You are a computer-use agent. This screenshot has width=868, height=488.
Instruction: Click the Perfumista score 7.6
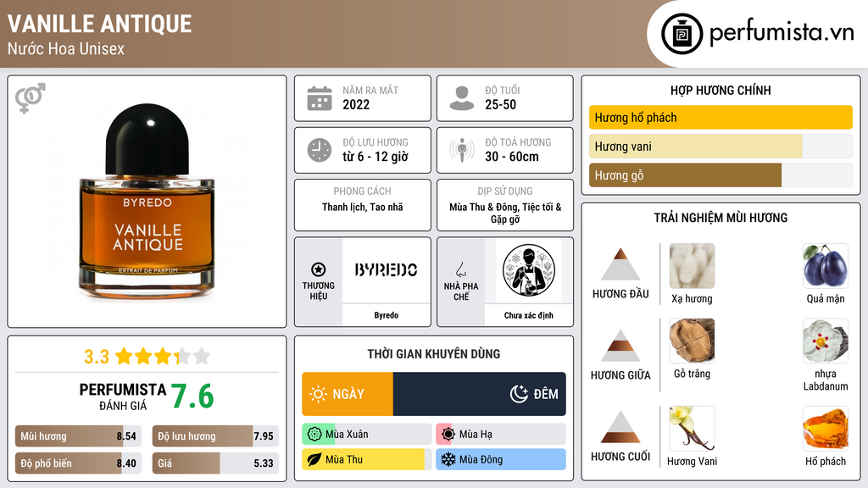click(192, 396)
